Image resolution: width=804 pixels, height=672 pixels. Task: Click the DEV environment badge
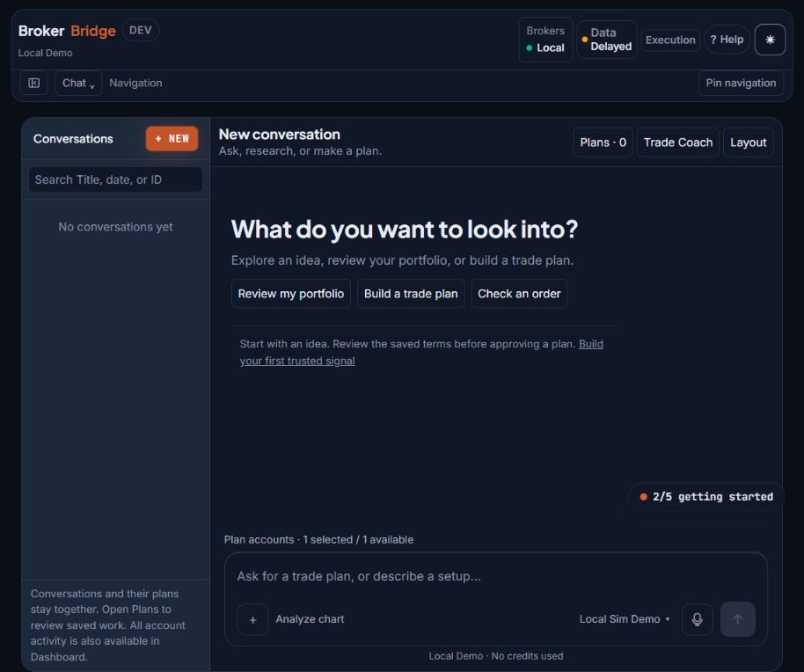(141, 30)
